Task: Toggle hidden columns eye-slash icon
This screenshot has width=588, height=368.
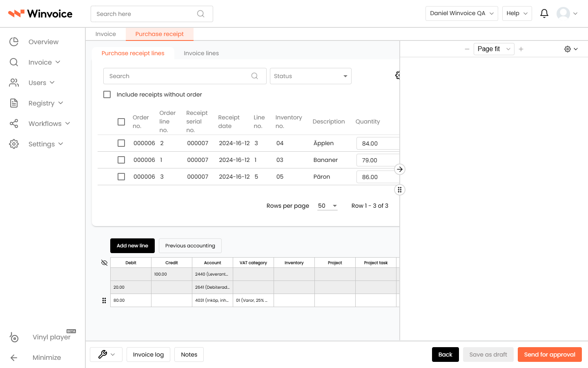Action: [104, 263]
